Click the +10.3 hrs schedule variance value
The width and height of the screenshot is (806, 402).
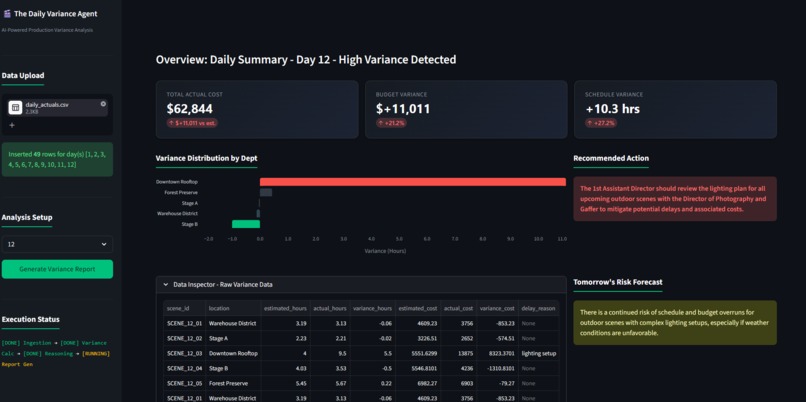point(612,109)
